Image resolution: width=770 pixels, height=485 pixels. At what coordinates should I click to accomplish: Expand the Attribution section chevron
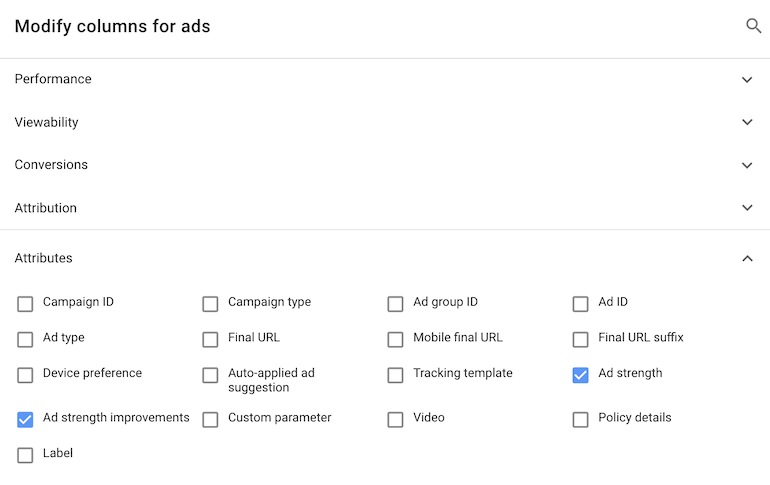[747, 208]
